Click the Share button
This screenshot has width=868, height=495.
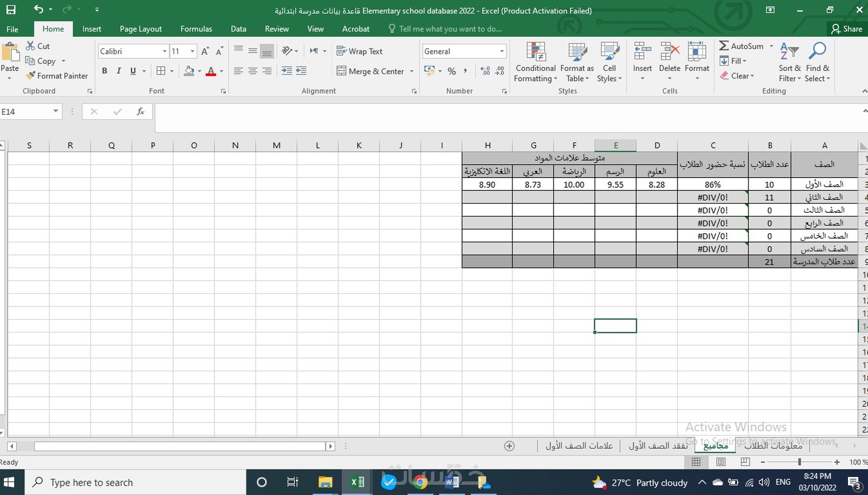pos(847,29)
